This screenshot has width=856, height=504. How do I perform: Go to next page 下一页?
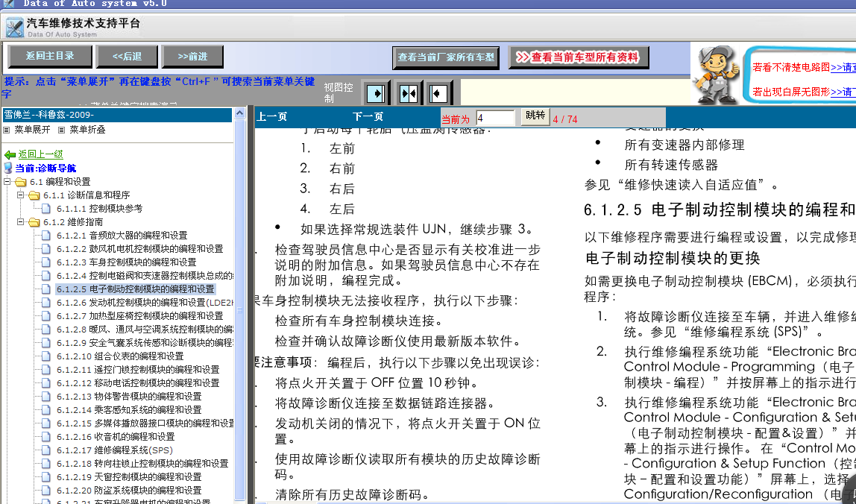click(368, 116)
